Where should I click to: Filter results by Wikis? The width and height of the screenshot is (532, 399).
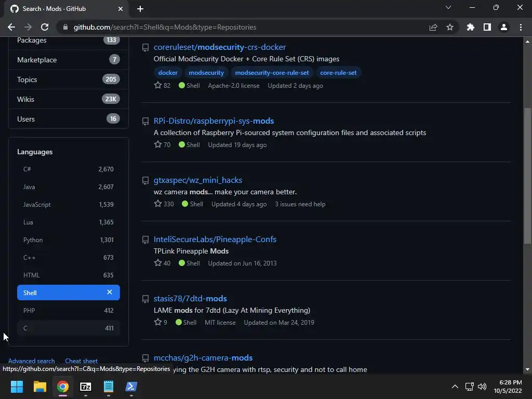click(68, 99)
